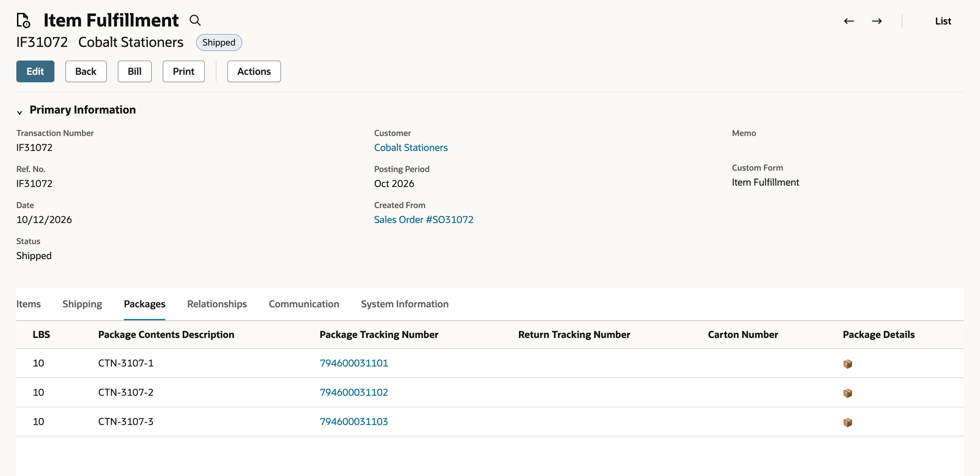Open Sales Order #SO31072 link

[423, 219]
